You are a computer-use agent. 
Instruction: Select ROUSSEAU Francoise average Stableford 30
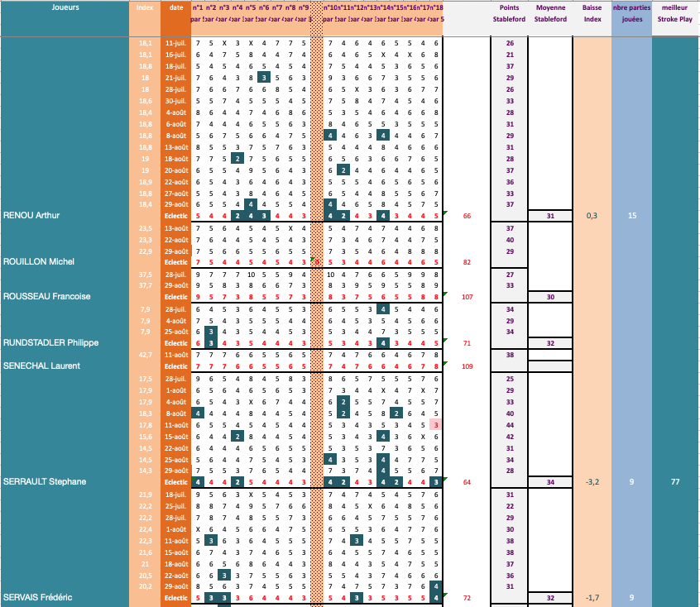click(550, 297)
